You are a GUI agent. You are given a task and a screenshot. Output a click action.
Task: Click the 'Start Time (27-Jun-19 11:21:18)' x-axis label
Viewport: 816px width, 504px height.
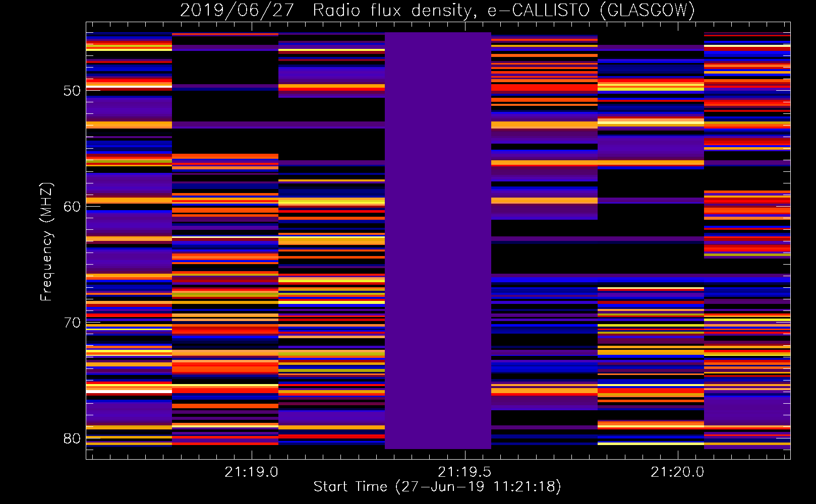tap(437, 487)
